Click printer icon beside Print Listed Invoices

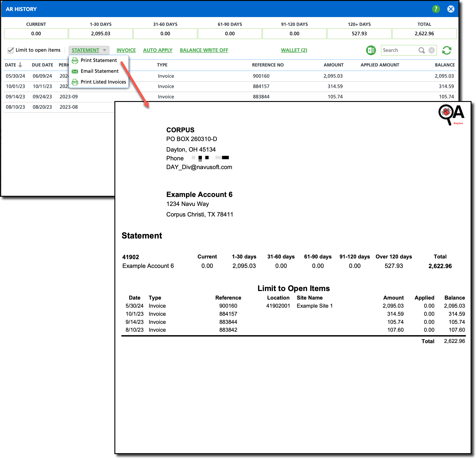(75, 82)
